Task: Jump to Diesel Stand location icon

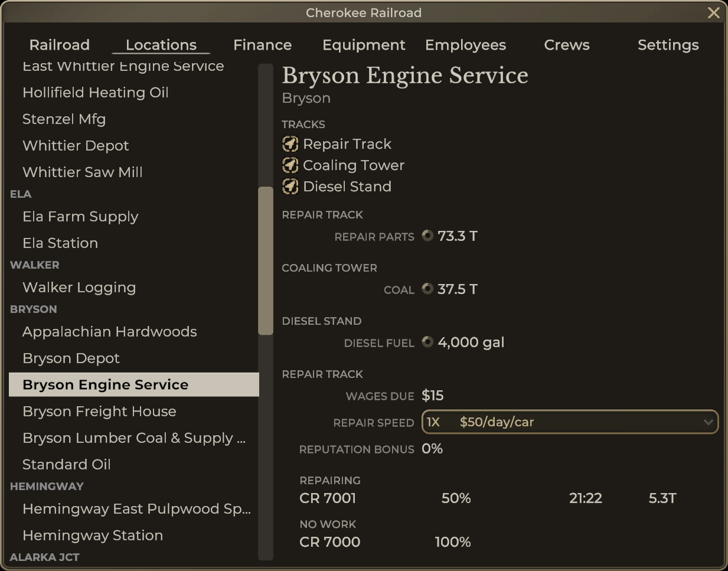Action: 290,187
